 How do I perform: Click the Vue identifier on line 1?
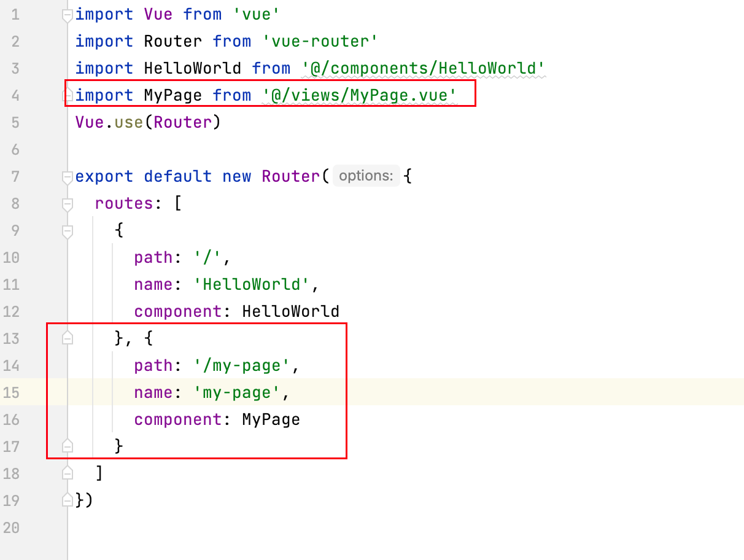pyautogui.click(x=158, y=14)
